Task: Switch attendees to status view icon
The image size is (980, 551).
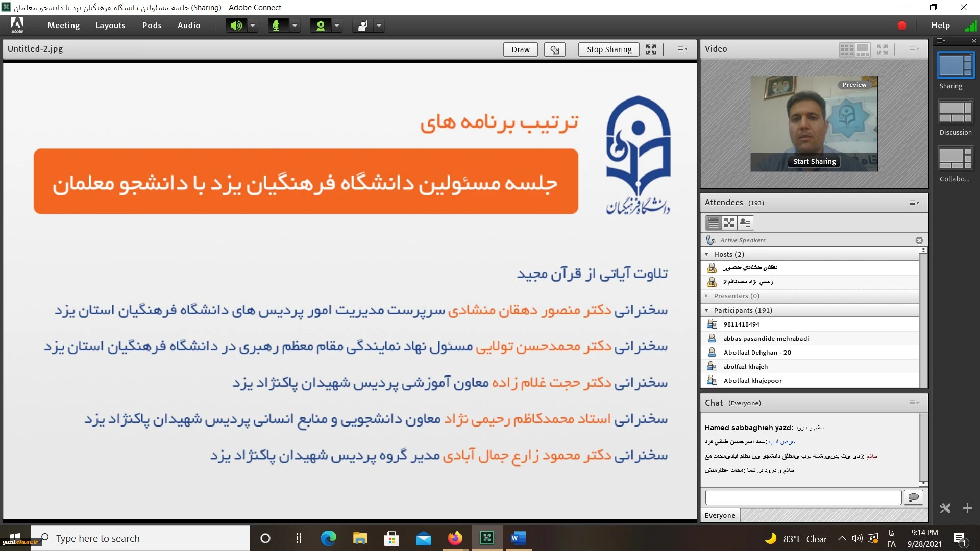Action: click(x=745, y=223)
